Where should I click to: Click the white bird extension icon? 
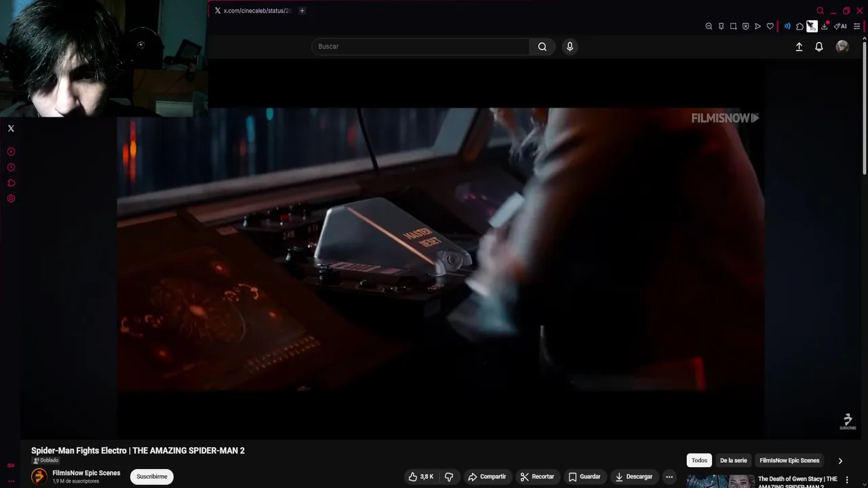click(812, 26)
